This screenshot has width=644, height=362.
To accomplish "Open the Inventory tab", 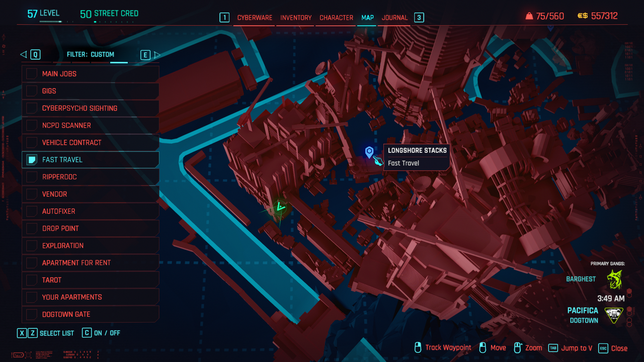I will [x=296, y=18].
